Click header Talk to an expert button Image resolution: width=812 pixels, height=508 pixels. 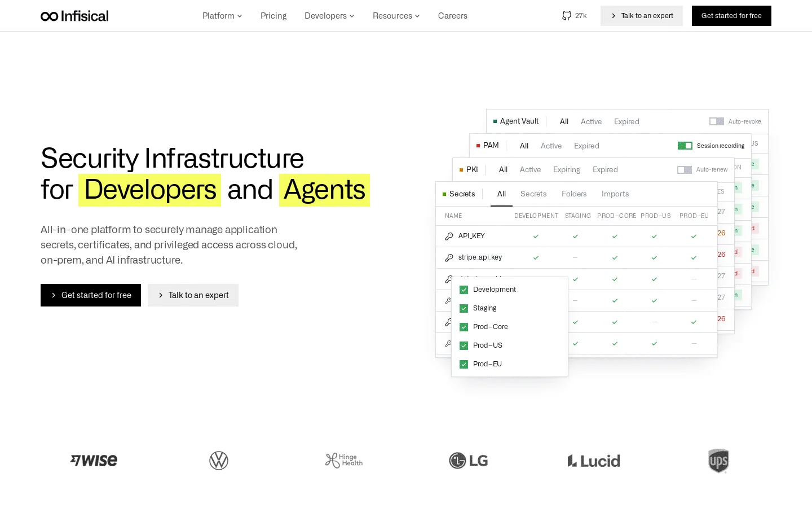click(x=642, y=16)
